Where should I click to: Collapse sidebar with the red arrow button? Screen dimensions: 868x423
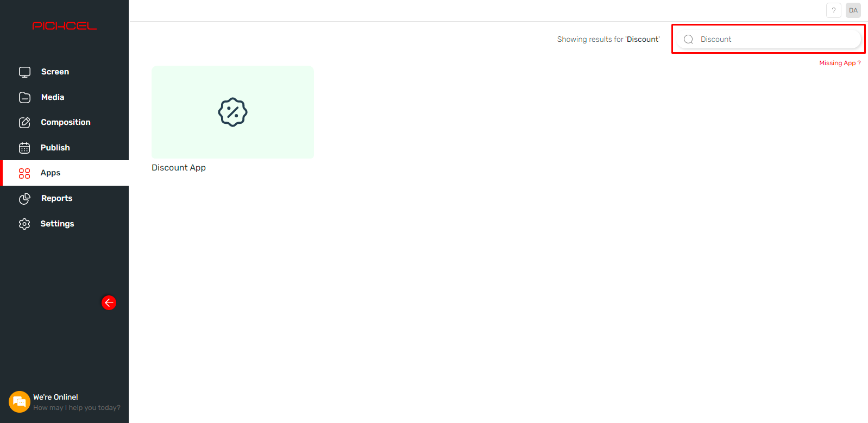(x=109, y=302)
